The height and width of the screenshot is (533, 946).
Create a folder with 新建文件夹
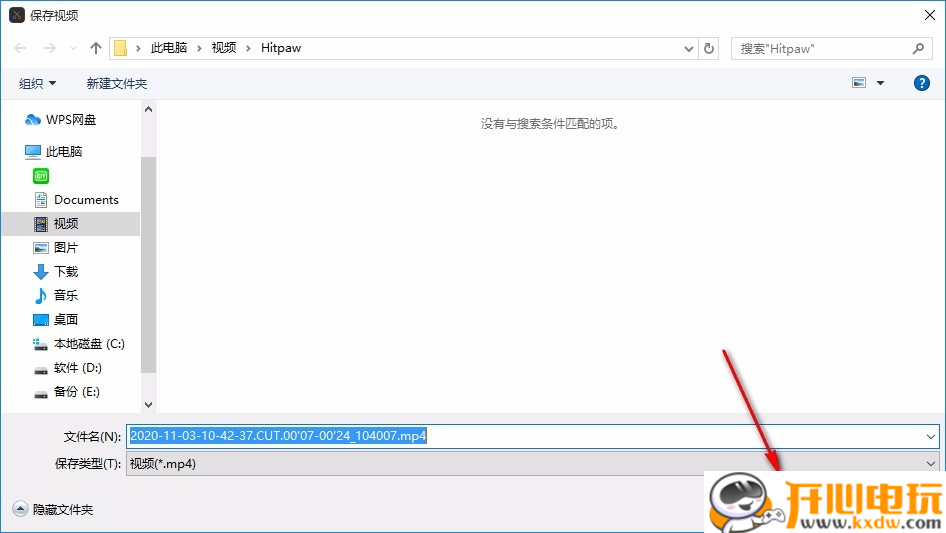point(117,83)
